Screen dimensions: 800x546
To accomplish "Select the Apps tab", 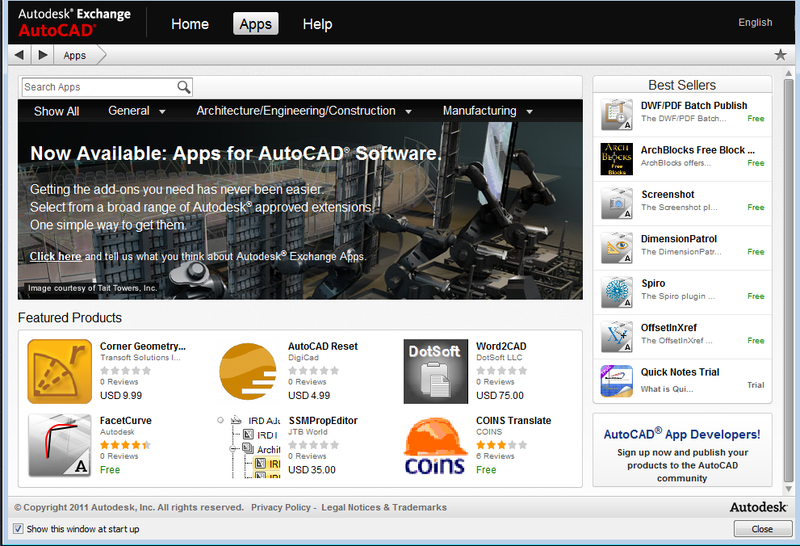I will tap(256, 24).
